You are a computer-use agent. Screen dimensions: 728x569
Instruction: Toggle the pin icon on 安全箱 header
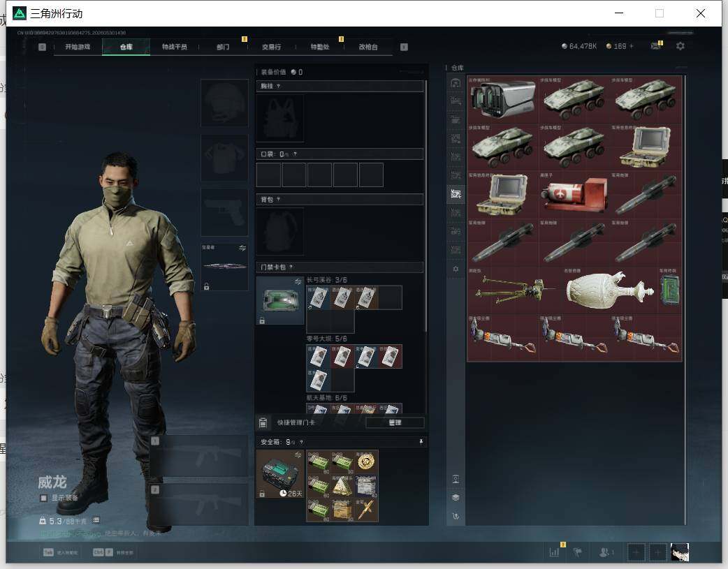[x=421, y=442]
